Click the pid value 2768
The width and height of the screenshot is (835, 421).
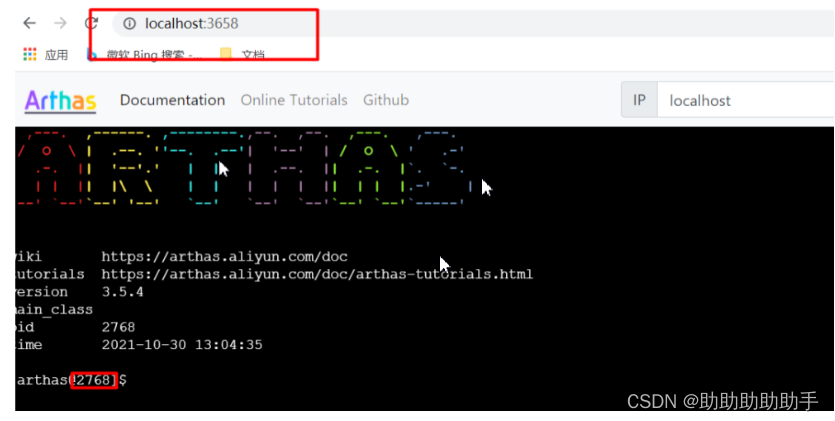coord(118,327)
